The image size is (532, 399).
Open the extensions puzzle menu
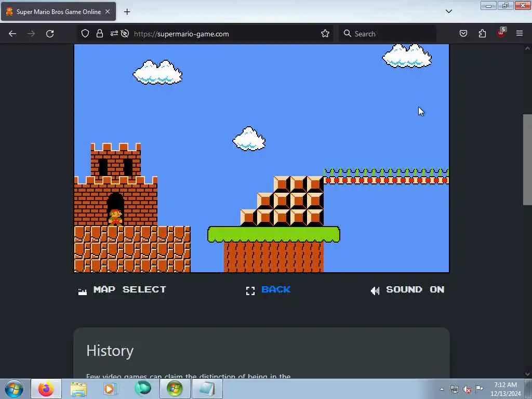coord(482,33)
